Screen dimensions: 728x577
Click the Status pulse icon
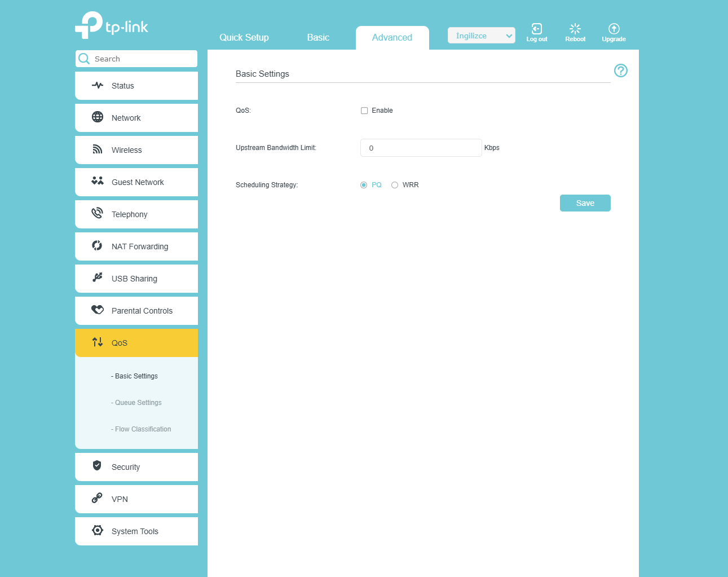98,86
